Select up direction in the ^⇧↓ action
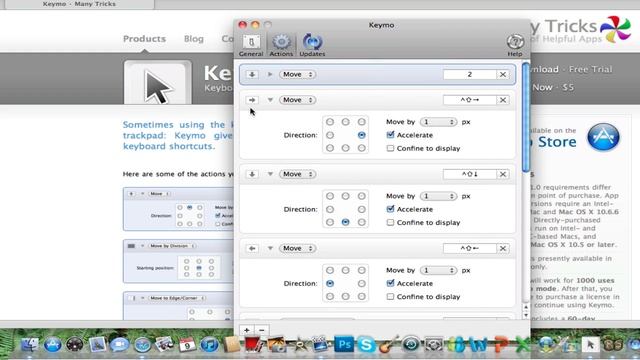Screen dimensions: 640x360 point(345,196)
